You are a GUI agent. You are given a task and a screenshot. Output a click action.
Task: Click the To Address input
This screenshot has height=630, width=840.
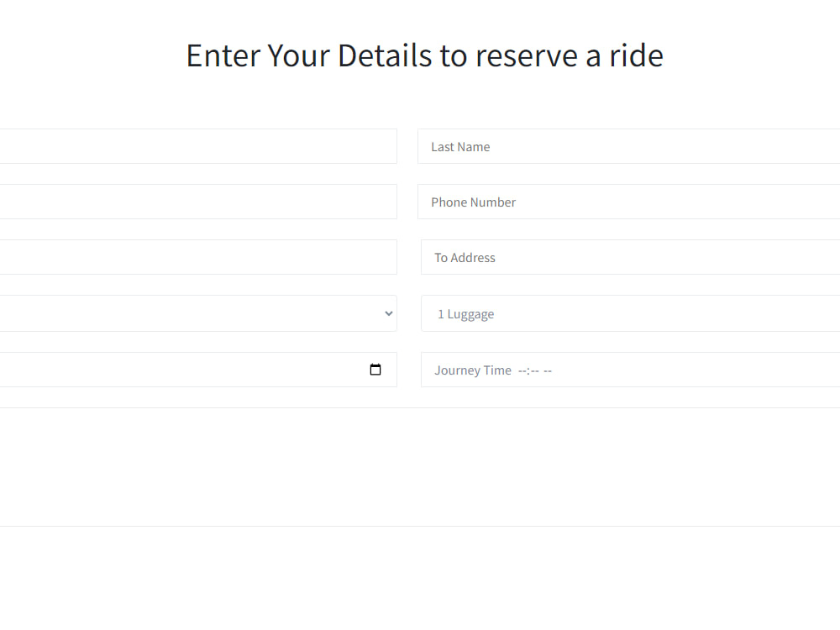[x=588, y=257]
